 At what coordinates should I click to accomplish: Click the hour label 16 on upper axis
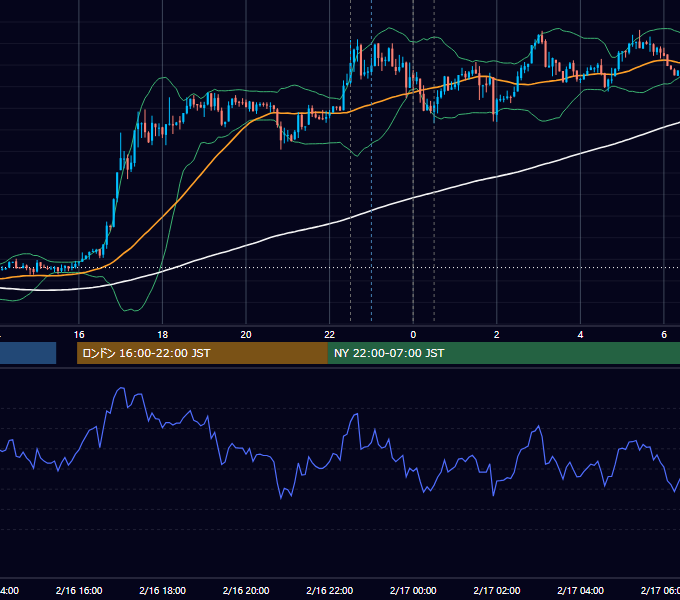79,335
